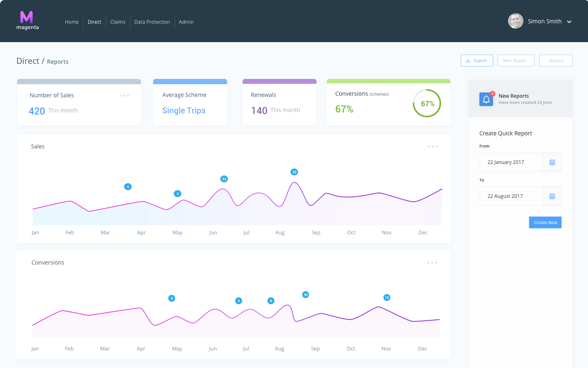Click the green 67% conversions text
The image size is (588, 368).
tap(344, 109)
